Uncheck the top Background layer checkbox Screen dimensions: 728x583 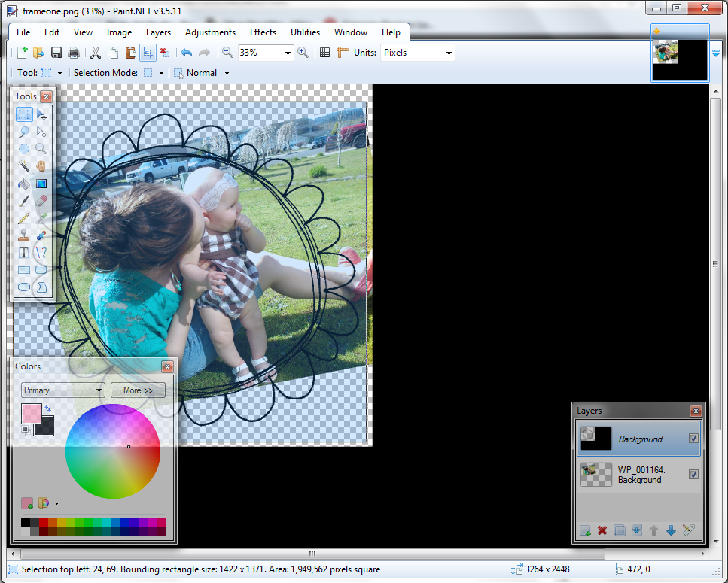(x=693, y=439)
